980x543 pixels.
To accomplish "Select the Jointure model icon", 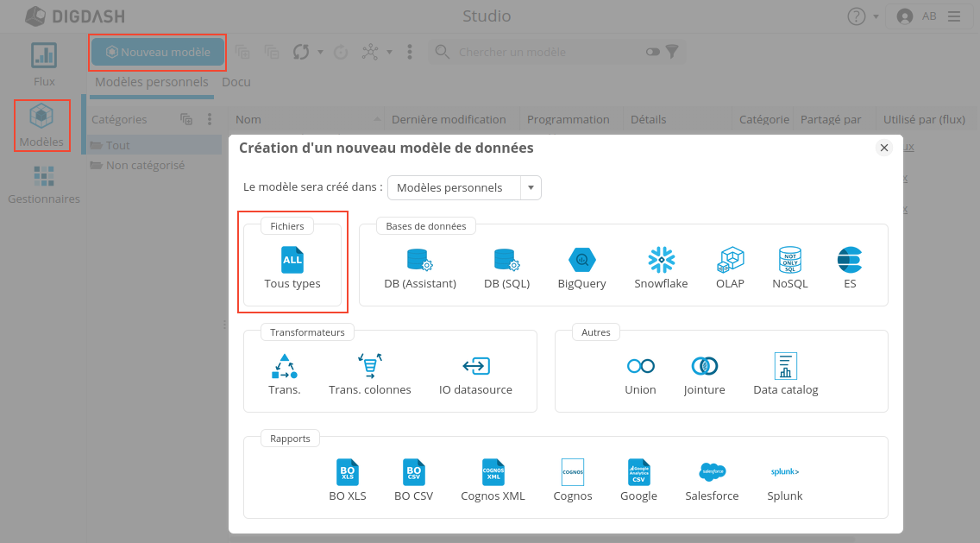I will click(704, 367).
